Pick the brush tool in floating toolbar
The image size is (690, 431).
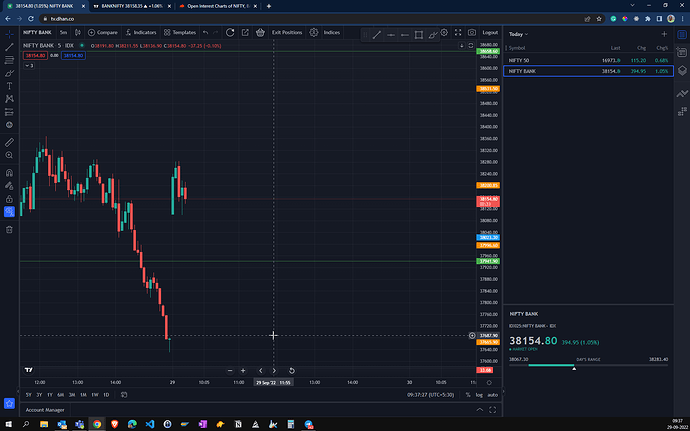(x=433, y=35)
